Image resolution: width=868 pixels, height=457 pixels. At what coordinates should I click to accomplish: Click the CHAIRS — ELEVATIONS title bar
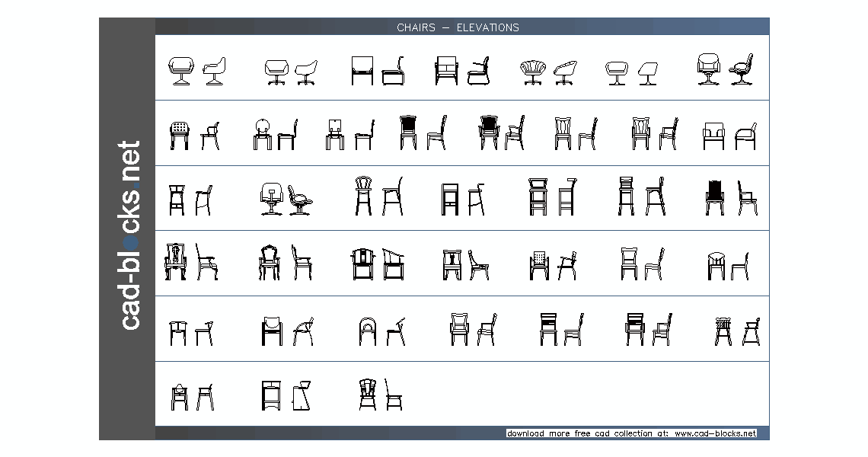[x=457, y=27]
